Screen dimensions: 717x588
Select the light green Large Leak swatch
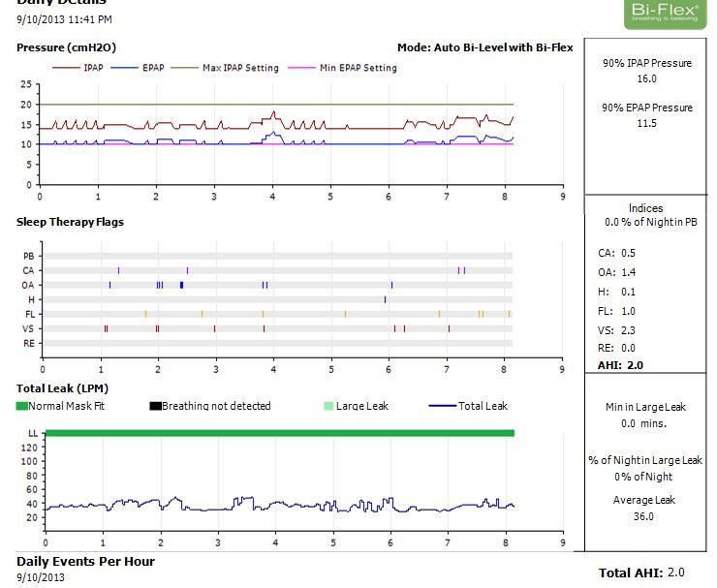[x=329, y=406]
